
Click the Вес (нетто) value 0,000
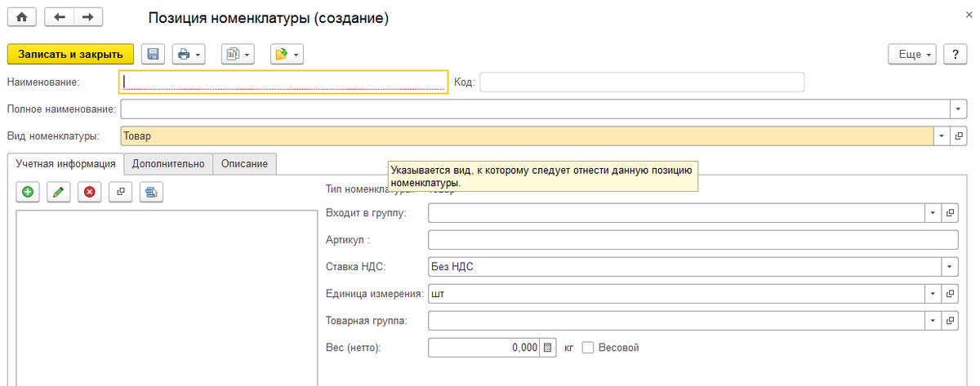484,348
